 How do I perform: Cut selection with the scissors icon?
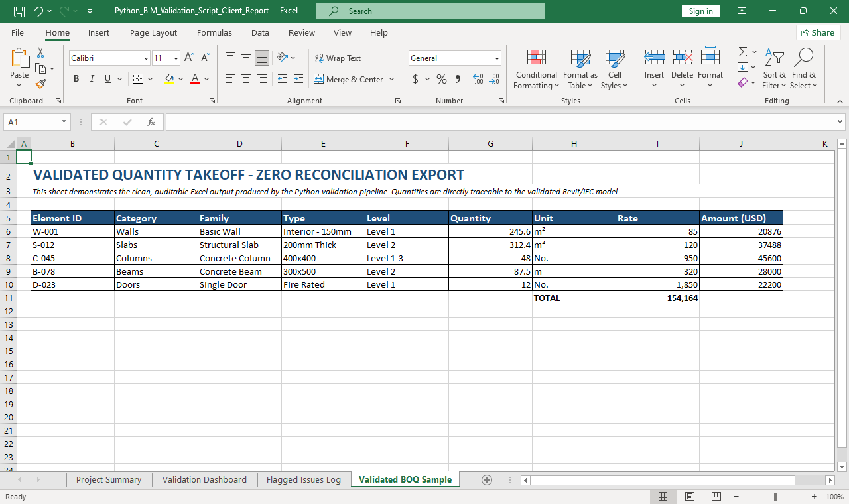[x=40, y=53]
